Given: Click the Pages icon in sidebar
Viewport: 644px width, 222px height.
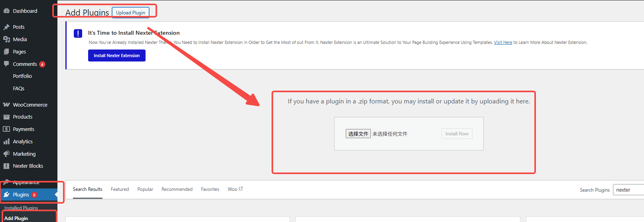Looking at the screenshot, I should pyautogui.click(x=6, y=52).
